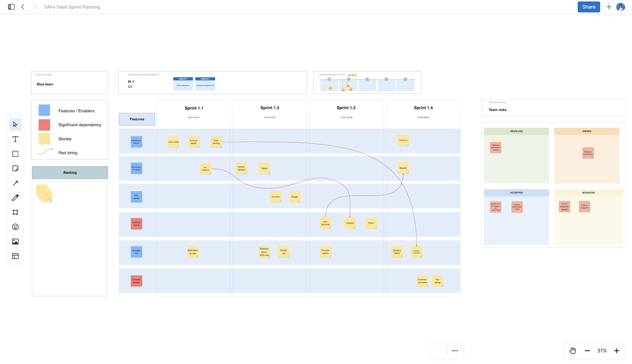
Task: Select the Text tool in toolbar
Action: 15,139
